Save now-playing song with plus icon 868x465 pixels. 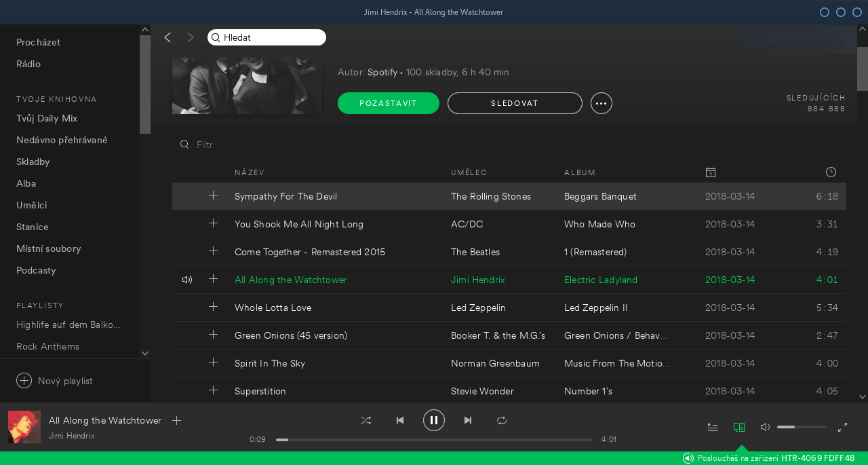point(177,421)
